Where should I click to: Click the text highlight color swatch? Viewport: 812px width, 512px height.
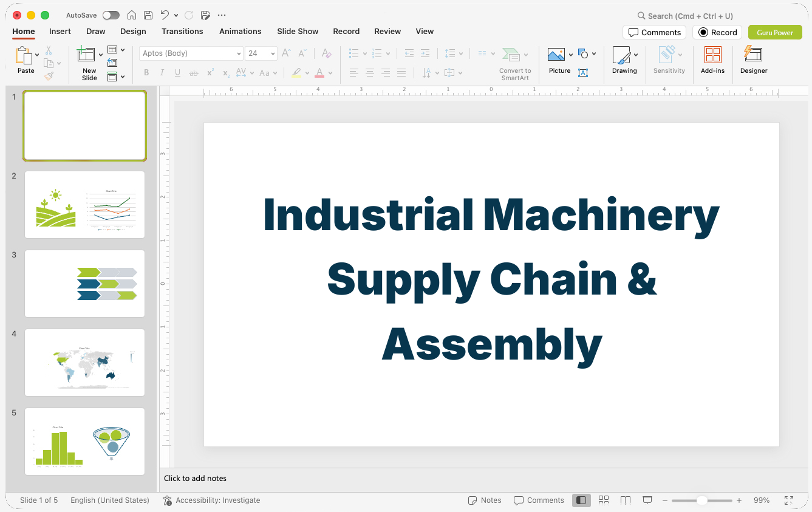point(296,73)
